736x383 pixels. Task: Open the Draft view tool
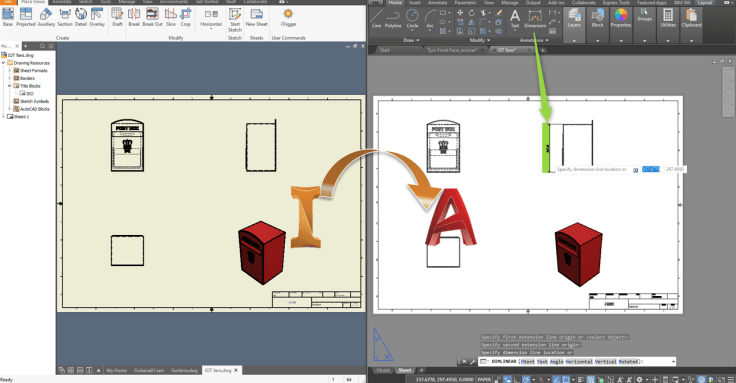(x=117, y=17)
